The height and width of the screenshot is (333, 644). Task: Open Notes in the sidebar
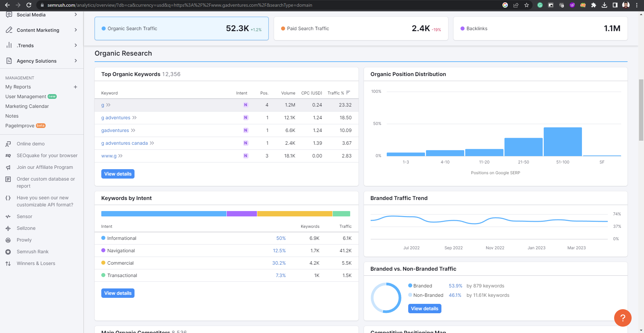click(x=12, y=116)
